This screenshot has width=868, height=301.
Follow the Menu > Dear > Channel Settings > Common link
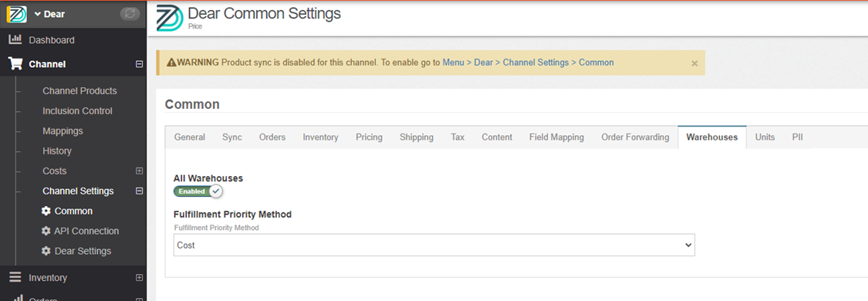528,63
